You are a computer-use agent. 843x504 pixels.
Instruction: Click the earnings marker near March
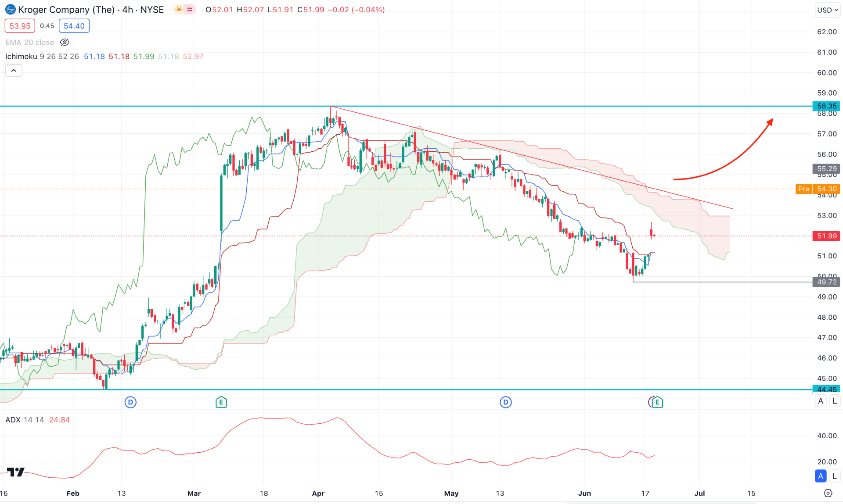[x=221, y=402]
